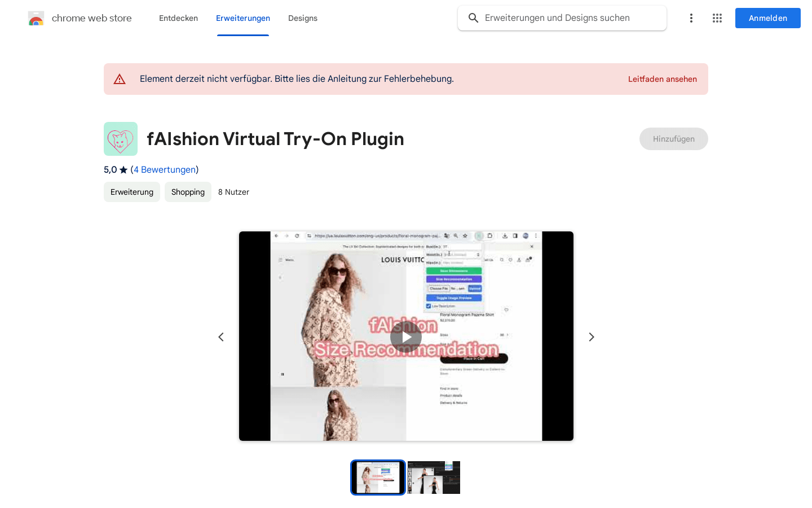Click the Anmelden button
The image size is (812, 508).
[x=768, y=18]
